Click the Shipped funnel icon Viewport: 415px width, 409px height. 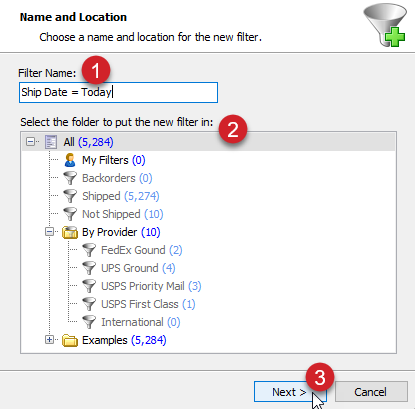70,196
